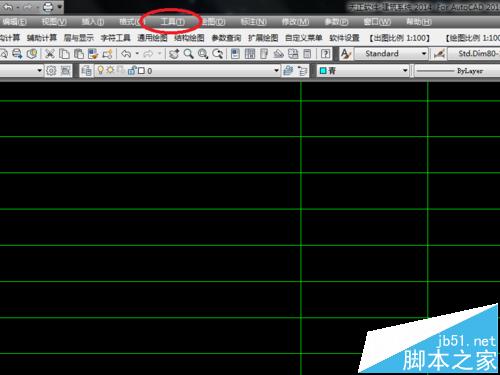Click the Layer Previous icon
The height and width of the screenshot is (375, 500).
pyautogui.click(x=303, y=71)
